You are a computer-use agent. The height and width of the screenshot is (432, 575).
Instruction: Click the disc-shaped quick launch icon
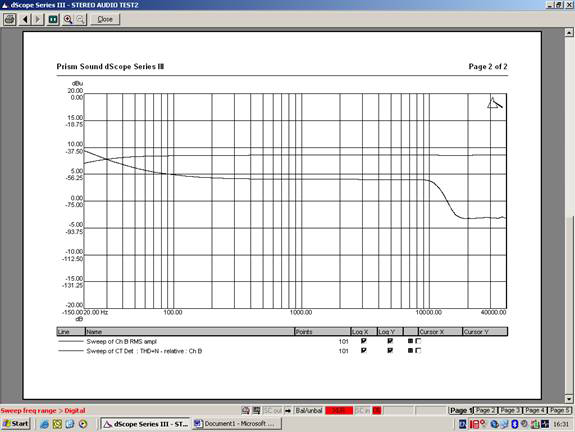coord(83,424)
